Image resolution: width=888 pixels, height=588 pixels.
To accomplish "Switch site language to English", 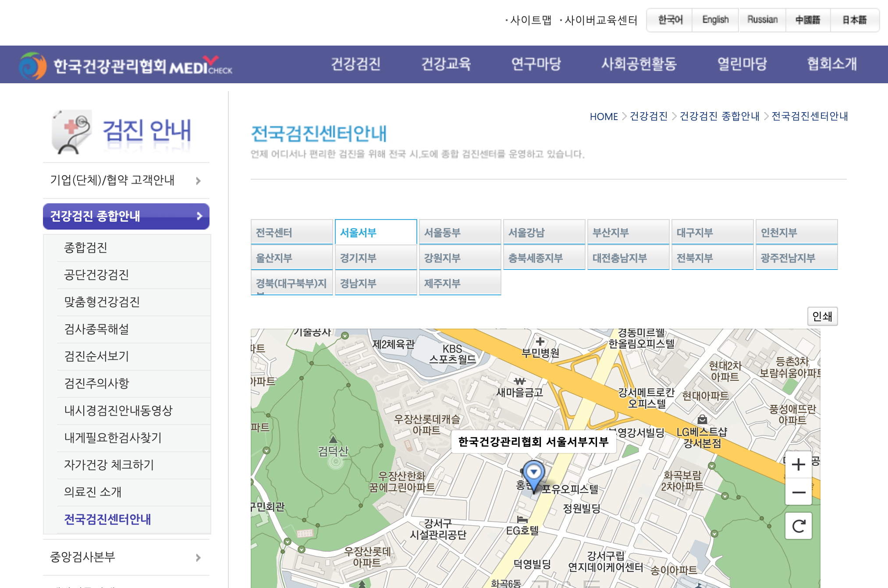I will [715, 20].
